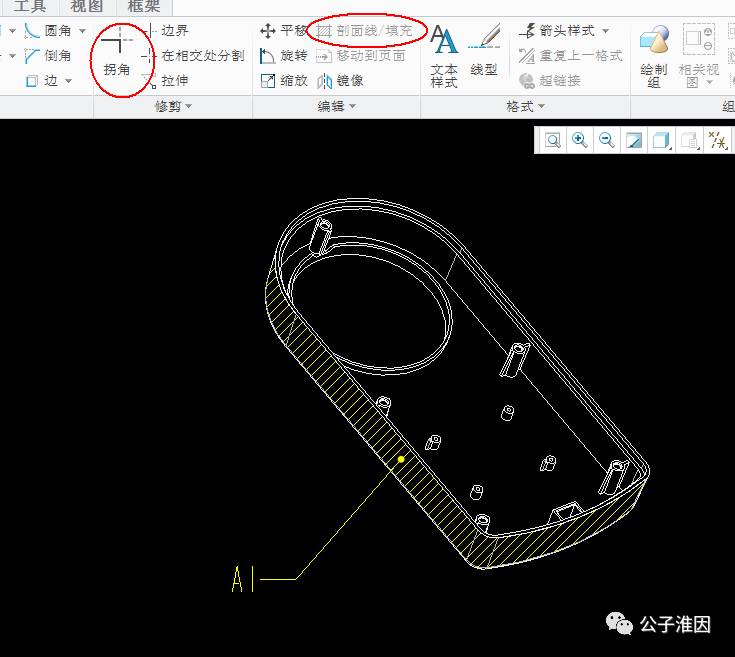Select the 旋转 rotate tool

click(284, 56)
